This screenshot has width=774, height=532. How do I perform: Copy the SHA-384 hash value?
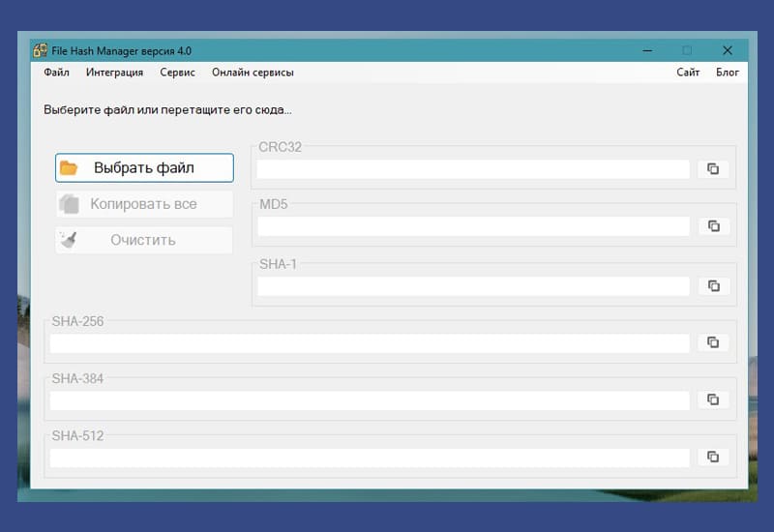click(713, 399)
